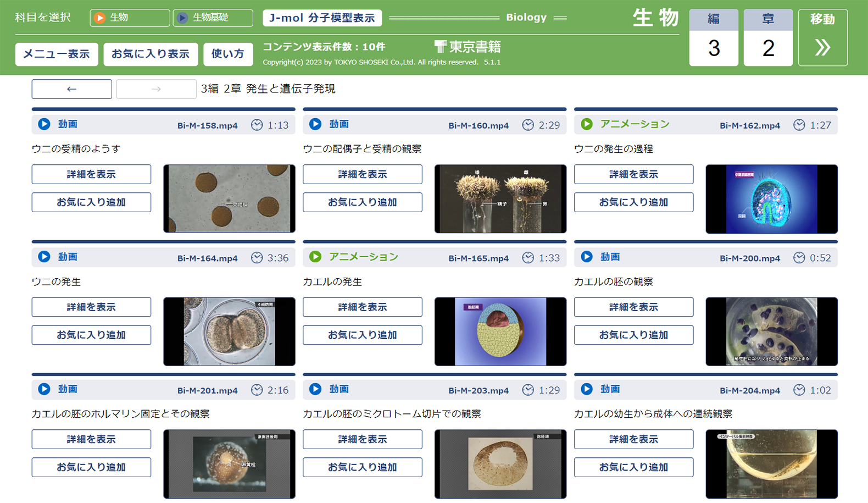Open J-mol 分子模型表示
The image size is (868, 503).
click(322, 18)
